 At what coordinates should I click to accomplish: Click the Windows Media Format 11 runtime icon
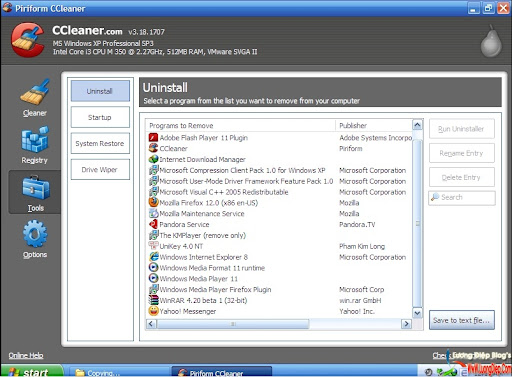click(x=153, y=268)
